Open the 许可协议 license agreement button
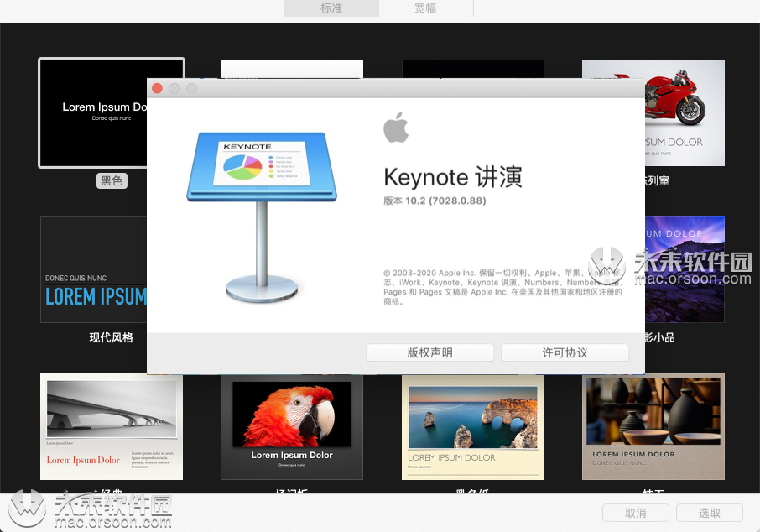The image size is (760, 532). pyautogui.click(x=565, y=352)
